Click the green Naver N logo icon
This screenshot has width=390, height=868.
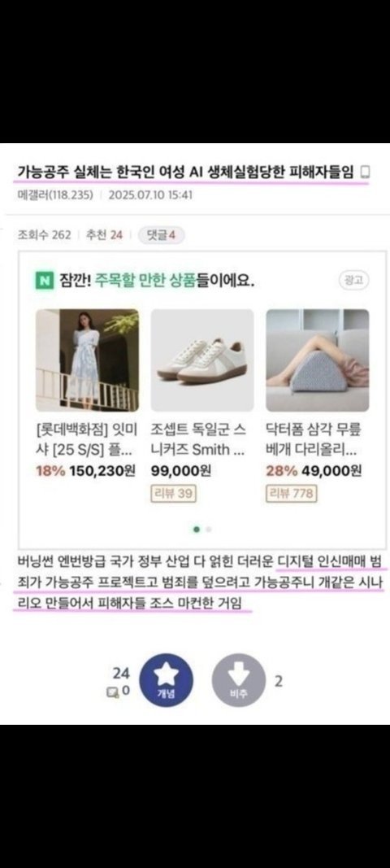(43, 281)
